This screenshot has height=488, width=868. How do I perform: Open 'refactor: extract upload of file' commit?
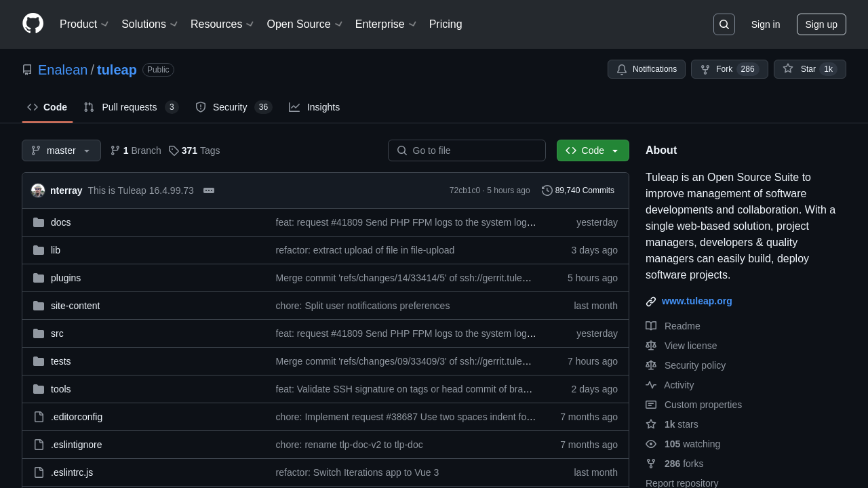point(365,250)
